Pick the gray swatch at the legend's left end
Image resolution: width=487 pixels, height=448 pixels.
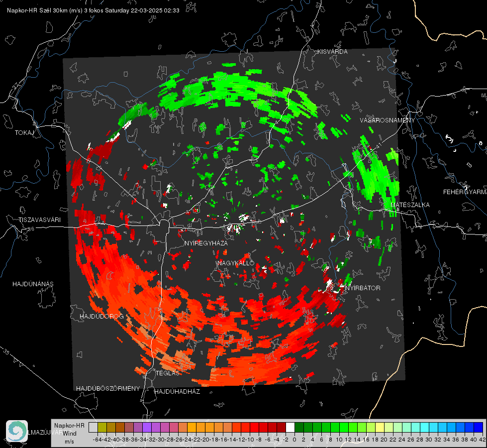point(93,427)
